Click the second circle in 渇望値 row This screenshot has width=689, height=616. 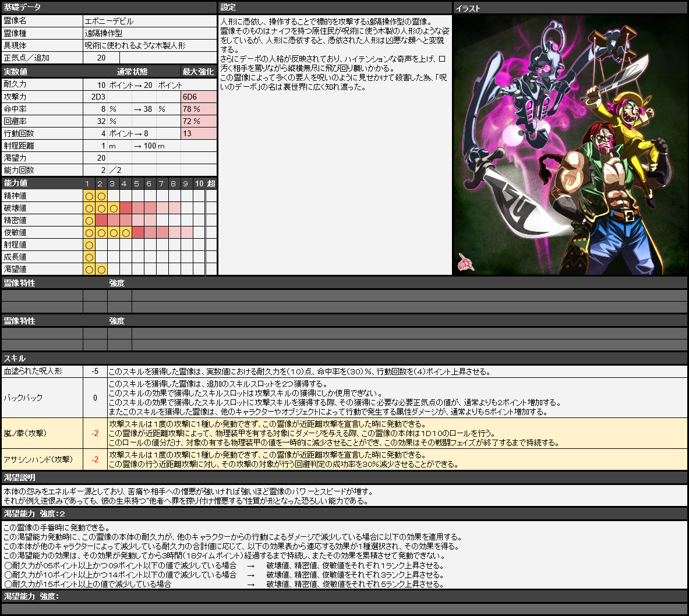101,269
